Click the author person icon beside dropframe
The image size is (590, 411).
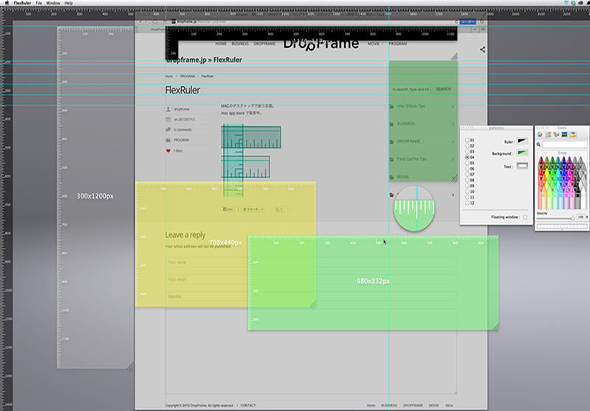pos(168,109)
